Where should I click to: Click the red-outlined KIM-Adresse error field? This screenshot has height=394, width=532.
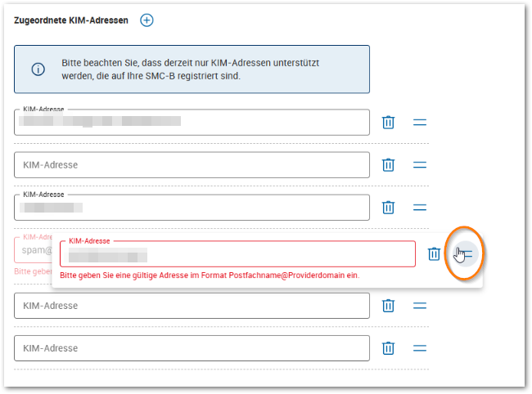coord(237,254)
